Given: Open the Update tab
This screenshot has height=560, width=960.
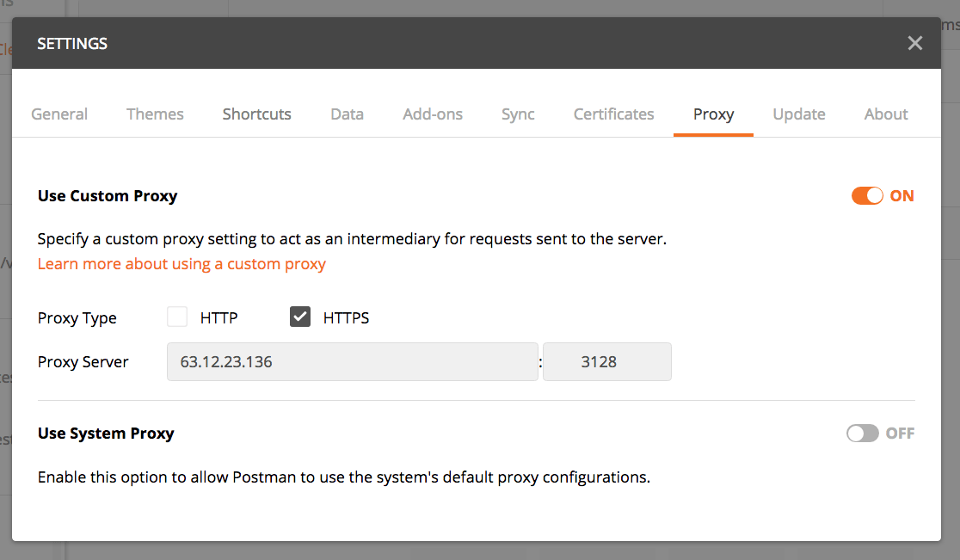Looking at the screenshot, I should (x=799, y=114).
